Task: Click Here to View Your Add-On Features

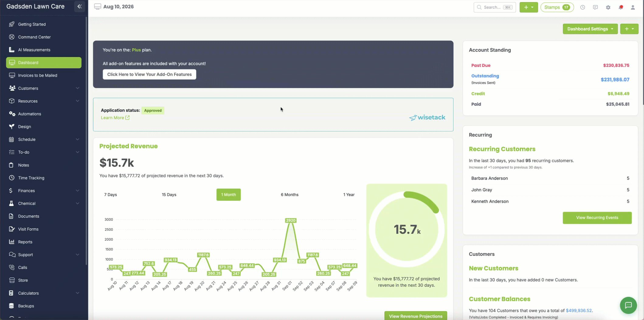Action: (149, 74)
